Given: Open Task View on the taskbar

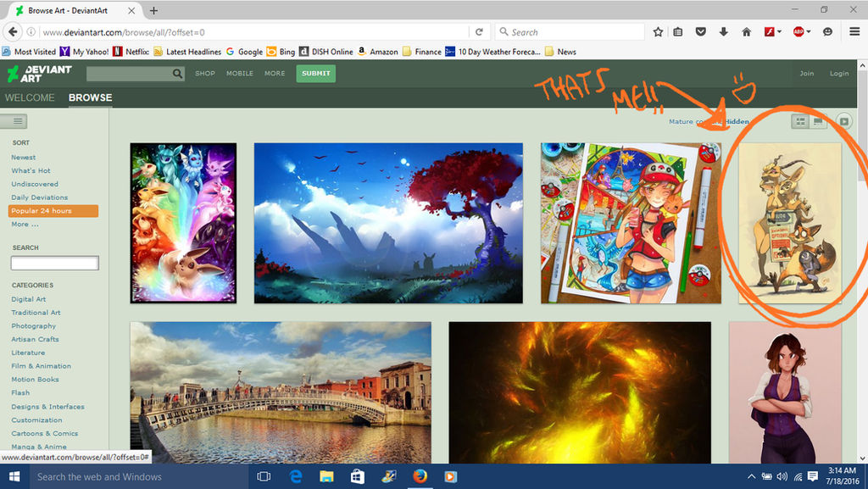Looking at the screenshot, I should tap(264, 476).
